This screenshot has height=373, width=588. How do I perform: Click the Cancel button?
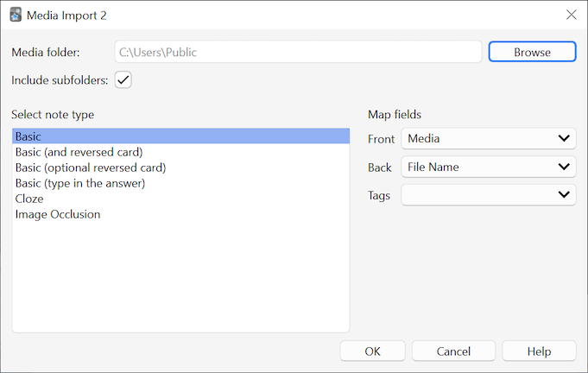click(453, 351)
